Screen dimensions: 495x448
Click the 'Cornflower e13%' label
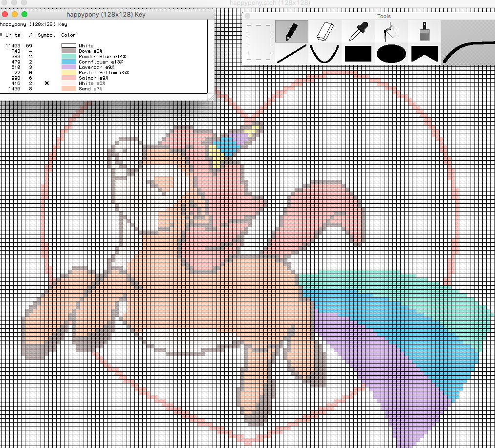coord(101,62)
